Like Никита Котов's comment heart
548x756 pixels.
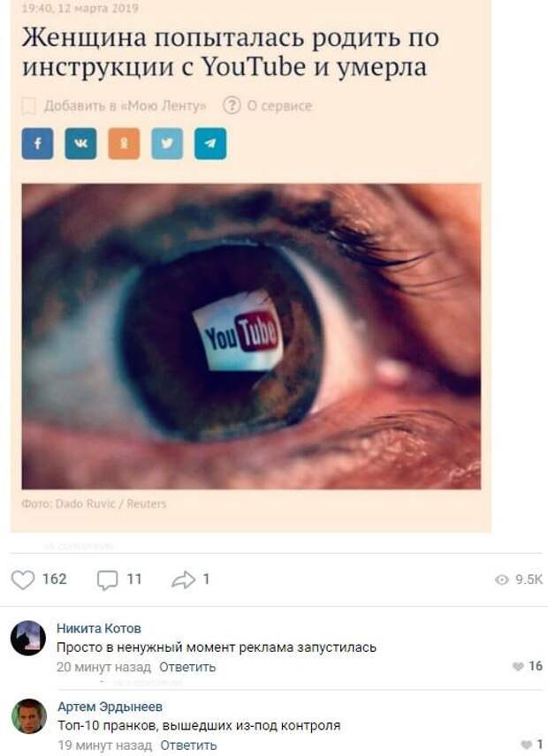[x=518, y=667]
